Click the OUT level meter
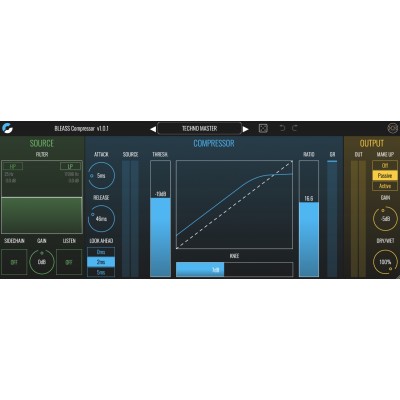 tap(358, 219)
